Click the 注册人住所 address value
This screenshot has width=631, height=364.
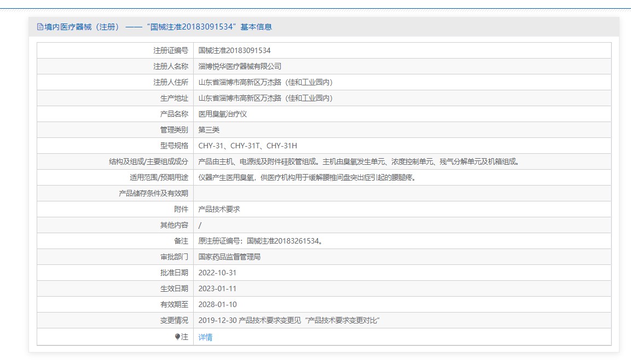click(x=266, y=82)
